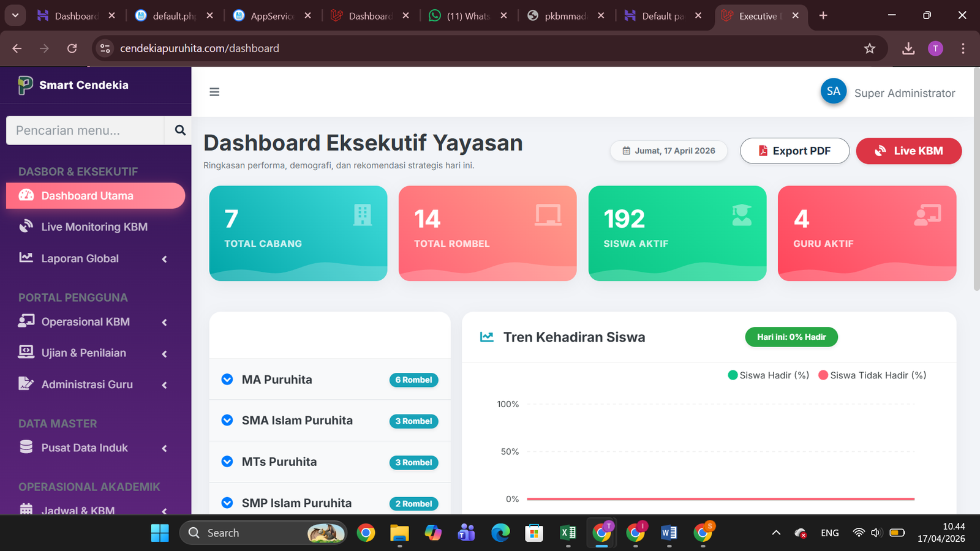Select the Jadwal & KBM calendar icon
Image resolution: width=980 pixels, height=551 pixels.
click(25, 511)
